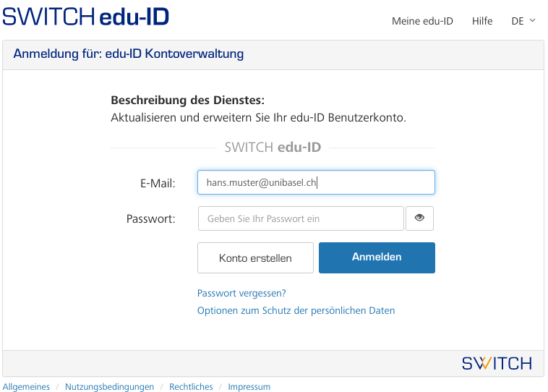
Task: Click into the Passwort field
Action: 301,218
